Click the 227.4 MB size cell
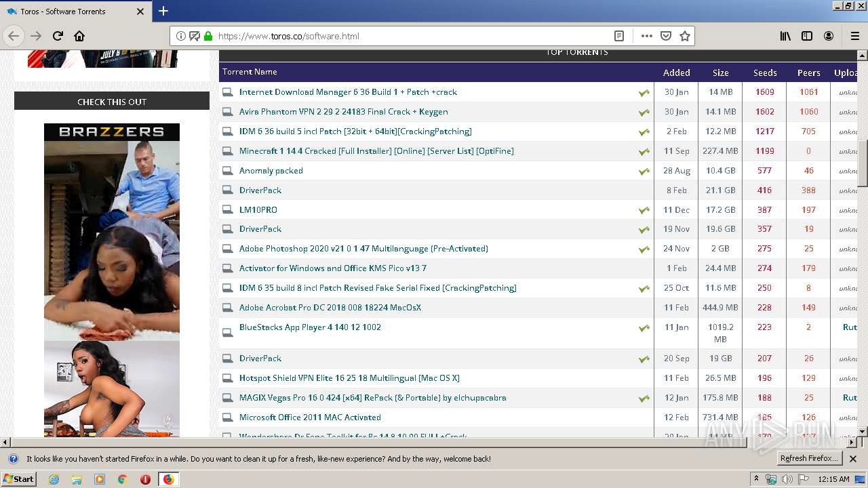 click(x=720, y=151)
